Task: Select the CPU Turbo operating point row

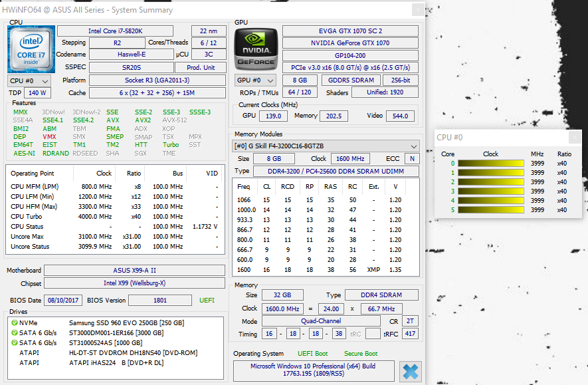Action: coord(114,217)
